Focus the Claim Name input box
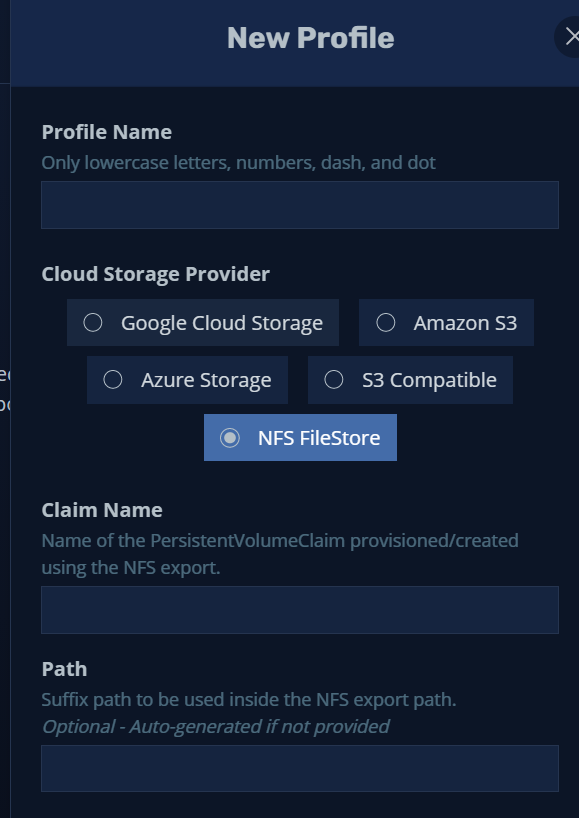The height and width of the screenshot is (818, 579). 300,610
